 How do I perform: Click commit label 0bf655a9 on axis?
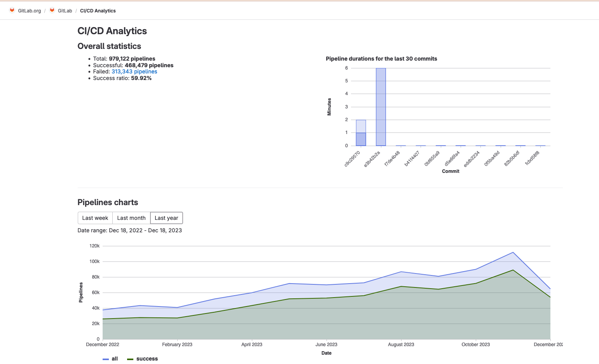(432, 159)
